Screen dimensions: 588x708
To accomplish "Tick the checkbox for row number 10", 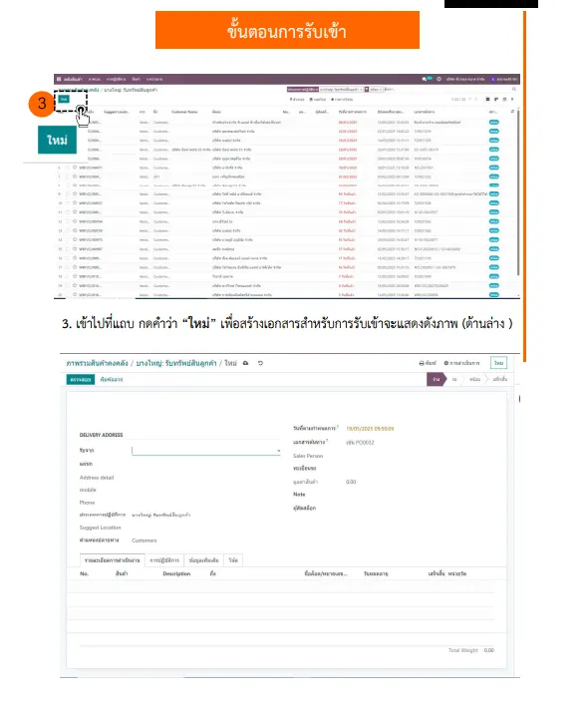I will pos(68,203).
